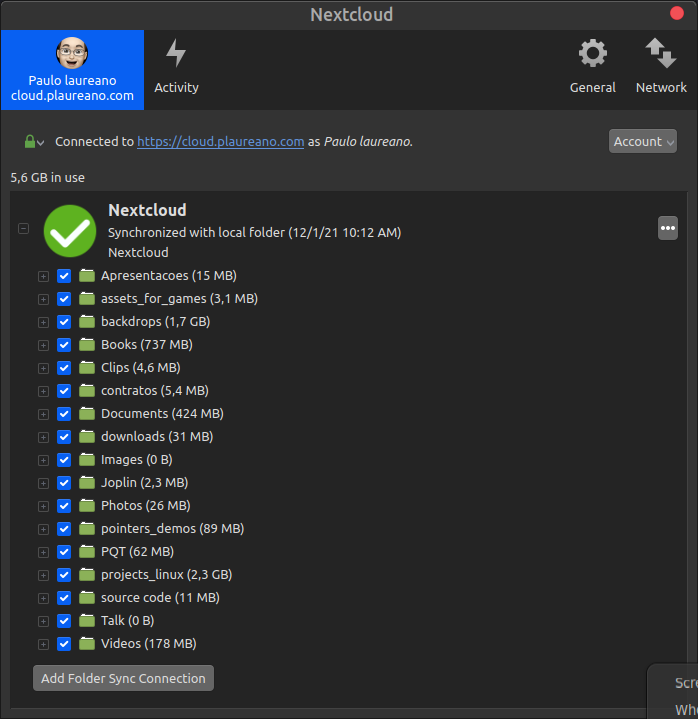698x719 pixels.
Task: Expand the Apresentacoes folder
Action: [44, 277]
